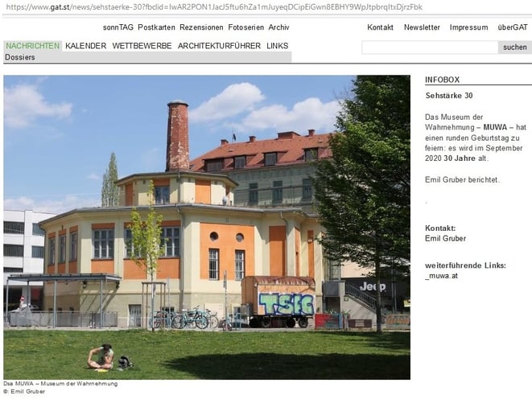Click 'weiterführende Links:' label
The image size is (532, 399).
(465, 265)
